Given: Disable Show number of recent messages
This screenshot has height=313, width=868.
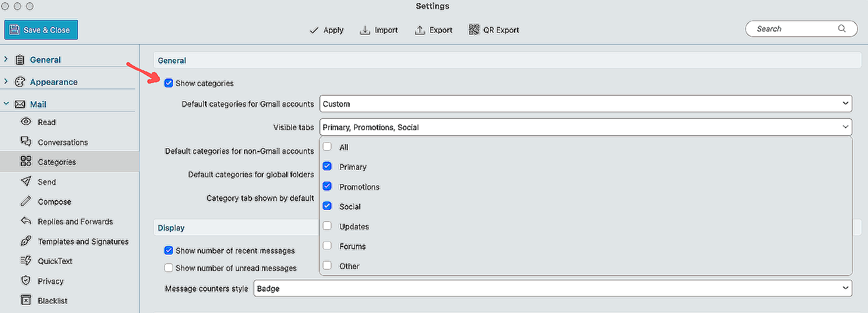Looking at the screenshot, I should 169,250.
